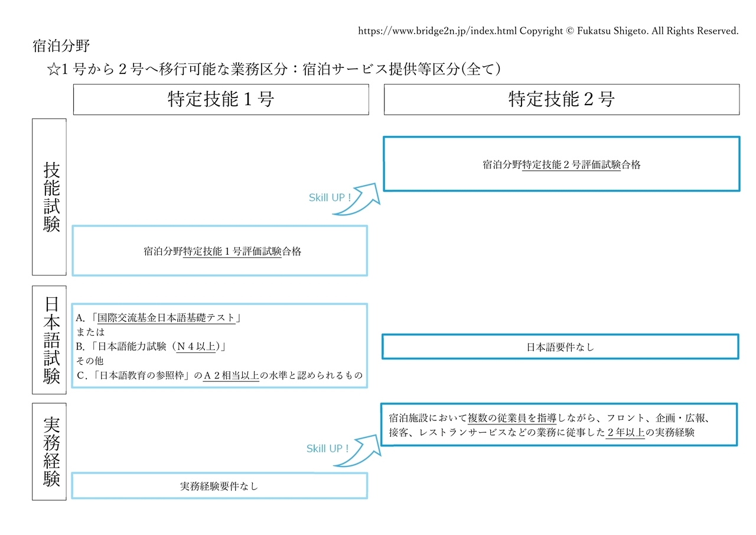Click the 日本語要件なし box

(x=561, y=346)
